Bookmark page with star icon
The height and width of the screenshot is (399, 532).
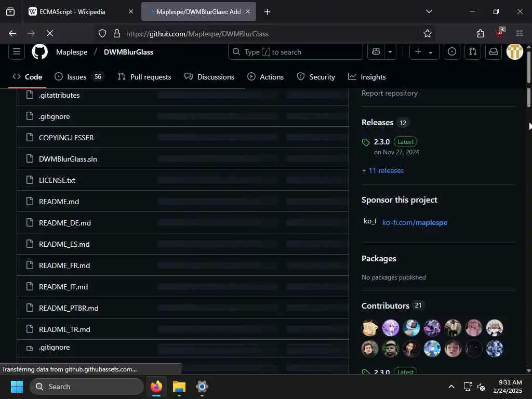pos(428,34)
